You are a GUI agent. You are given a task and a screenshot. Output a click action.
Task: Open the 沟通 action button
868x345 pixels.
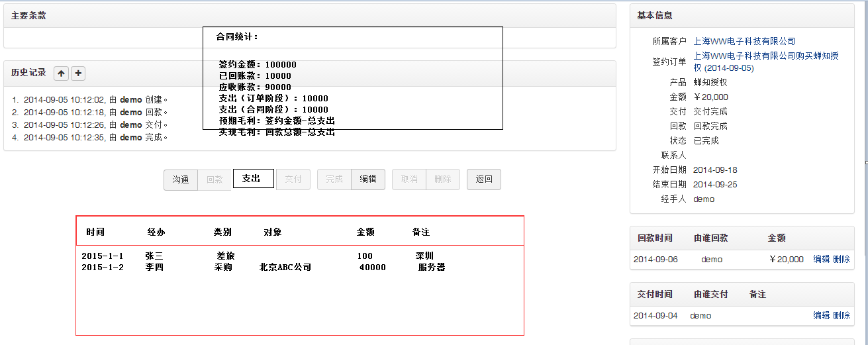(181, 179)
